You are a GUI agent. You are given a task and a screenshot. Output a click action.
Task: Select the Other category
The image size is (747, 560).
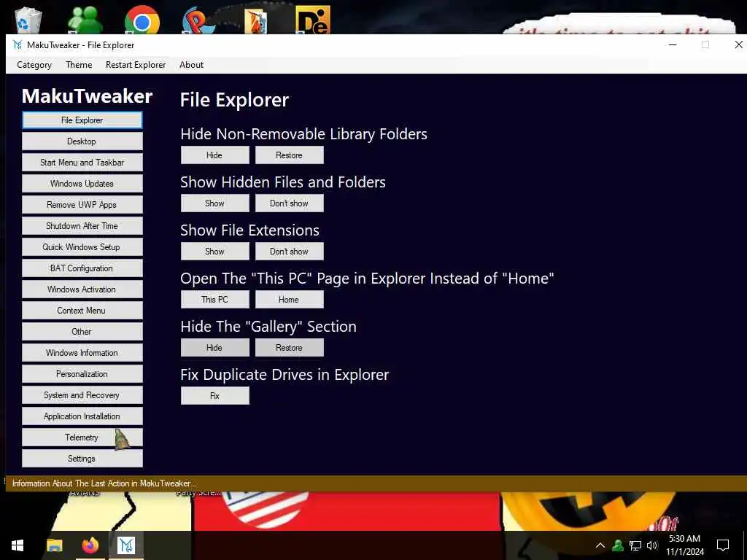82,332
